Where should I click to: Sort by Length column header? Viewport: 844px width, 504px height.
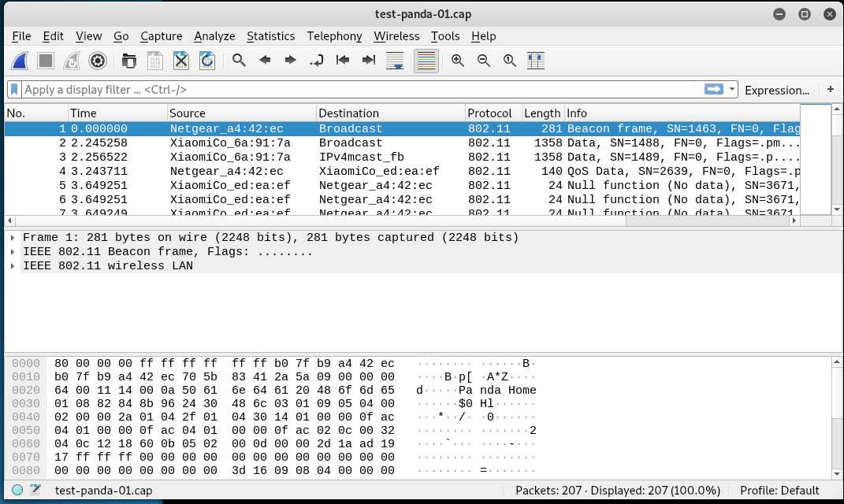pos(543,113)
